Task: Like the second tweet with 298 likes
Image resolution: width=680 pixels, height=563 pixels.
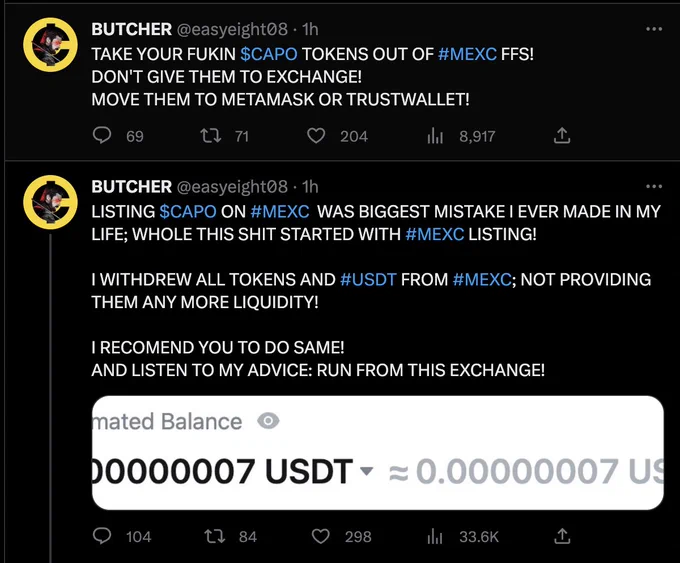Action: [x=321, y=537]
